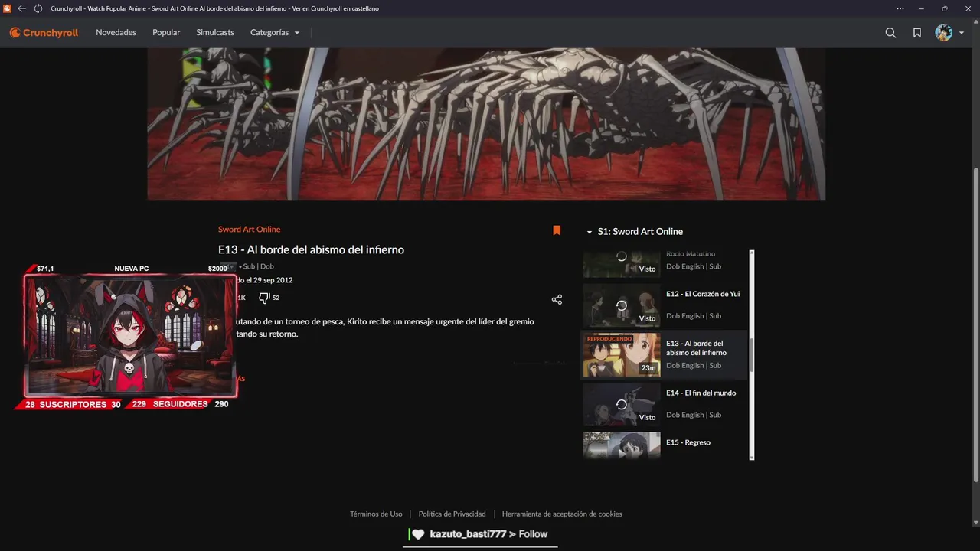Open the Sword Art Online series link
Screen dimensions: 980x551
(249, 230)
